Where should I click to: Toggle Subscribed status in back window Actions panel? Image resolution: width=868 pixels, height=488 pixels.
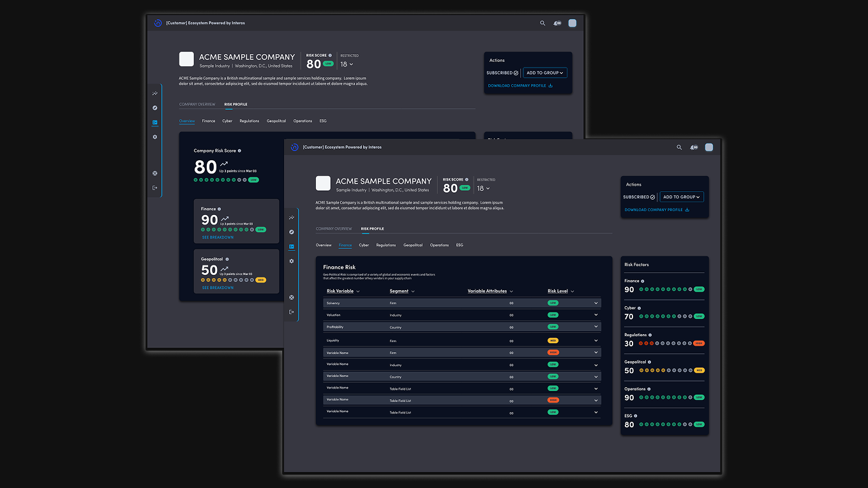[502, 73]
